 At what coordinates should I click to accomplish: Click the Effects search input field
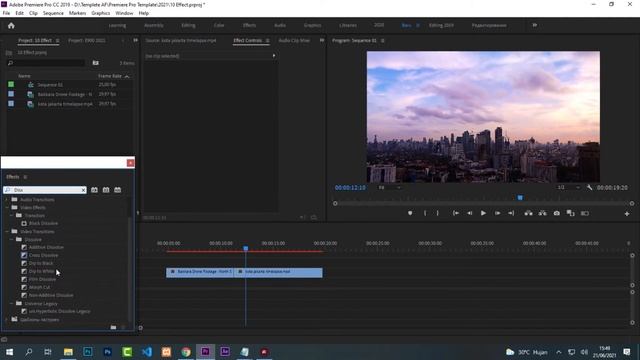(45, 190)
